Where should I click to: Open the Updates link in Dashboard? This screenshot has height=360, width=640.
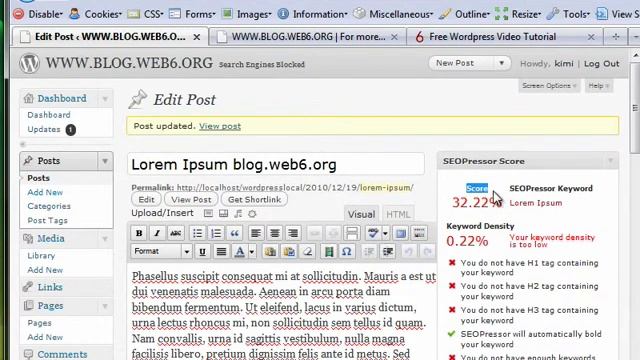[x=44, y=129]
